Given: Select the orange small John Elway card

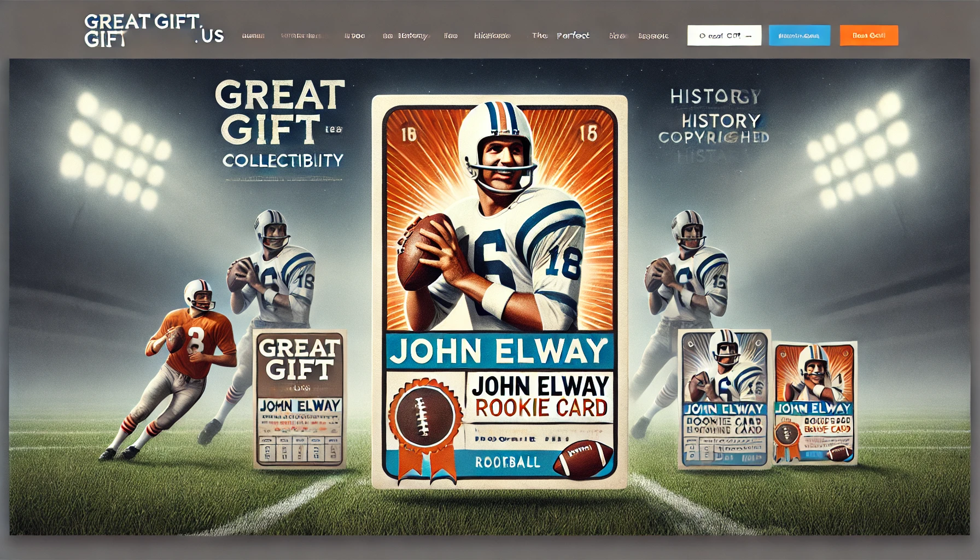Looking at the screenshot, I should (x=814, y=403).
